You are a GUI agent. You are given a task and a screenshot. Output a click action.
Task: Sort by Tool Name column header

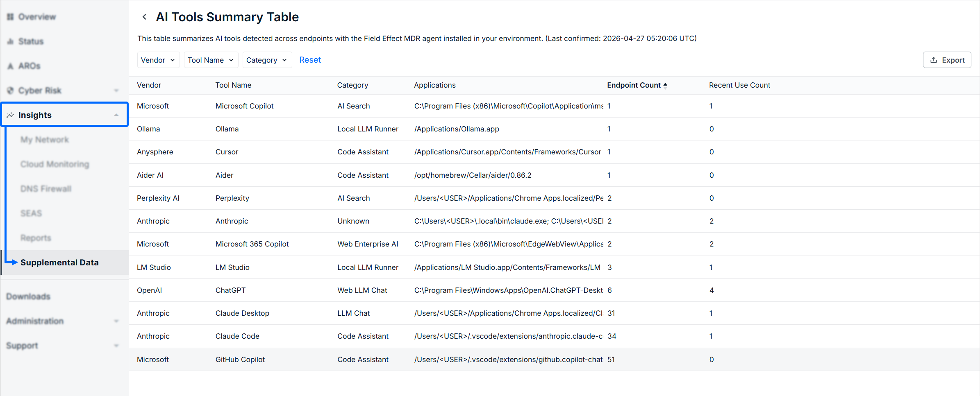point(233,85)
